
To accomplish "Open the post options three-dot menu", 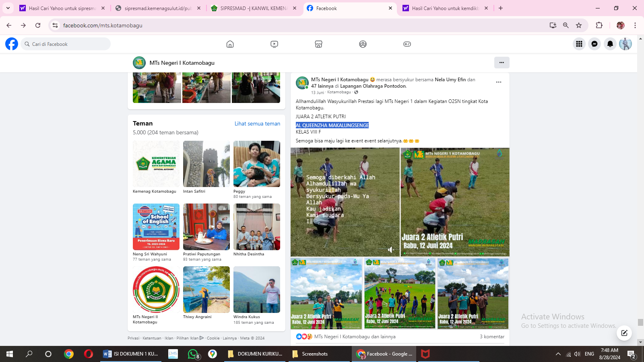I will [x=498, y=82].
